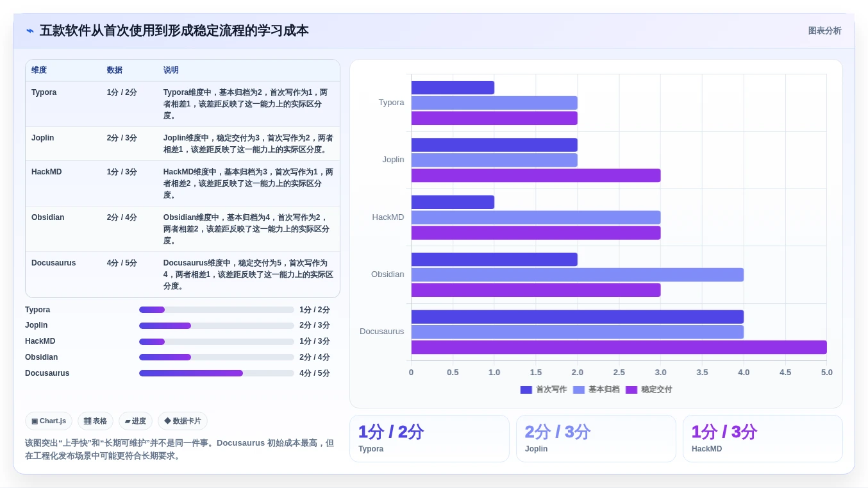Click the summary paragraph about 上手快
The image size is (868, 488).
[179, 450]
